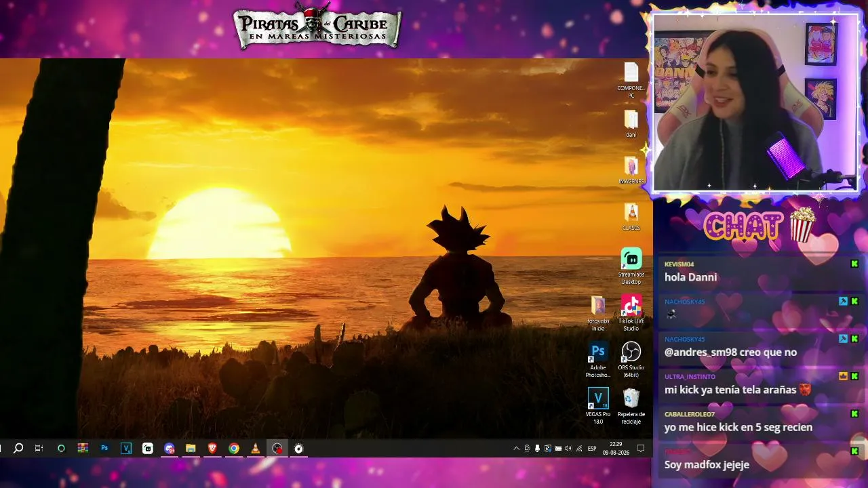Viewport: 868px width, 488px height.
Task: Open File Explorer from the taskbar
Action: [x=191, y=448]
